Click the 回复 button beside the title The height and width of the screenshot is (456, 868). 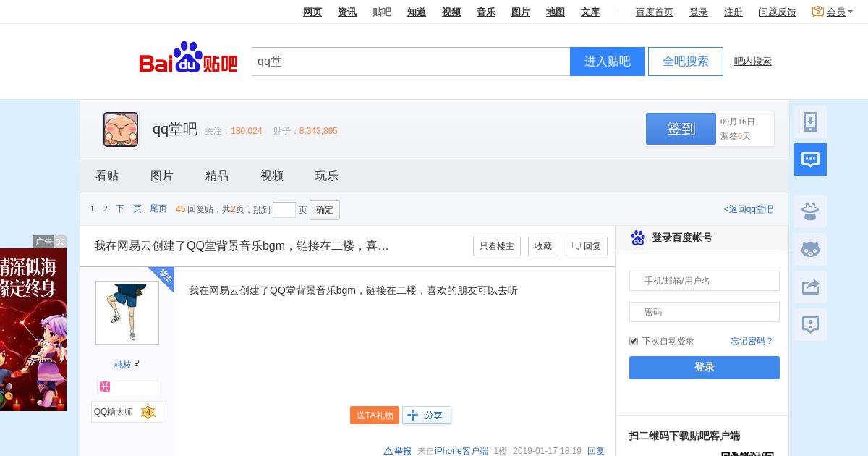[x=587, y=246]
